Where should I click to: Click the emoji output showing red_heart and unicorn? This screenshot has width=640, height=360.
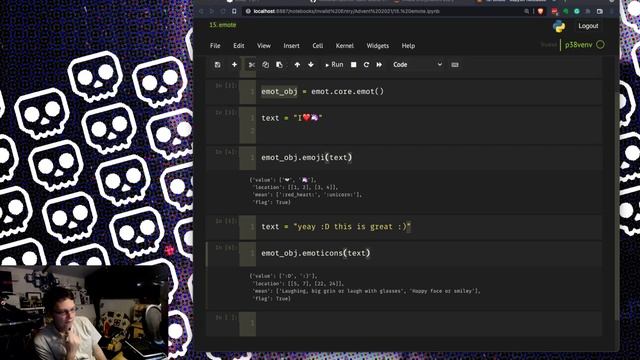click(x=306, y=191)
